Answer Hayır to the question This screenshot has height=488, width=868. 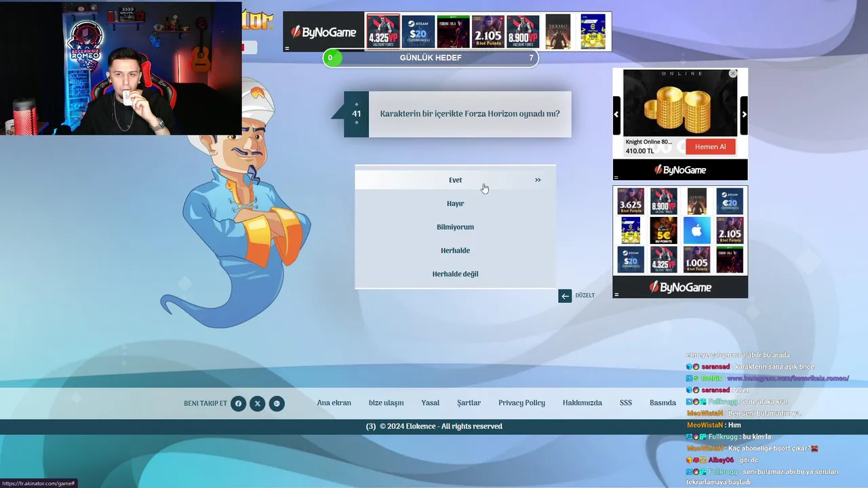455,203
